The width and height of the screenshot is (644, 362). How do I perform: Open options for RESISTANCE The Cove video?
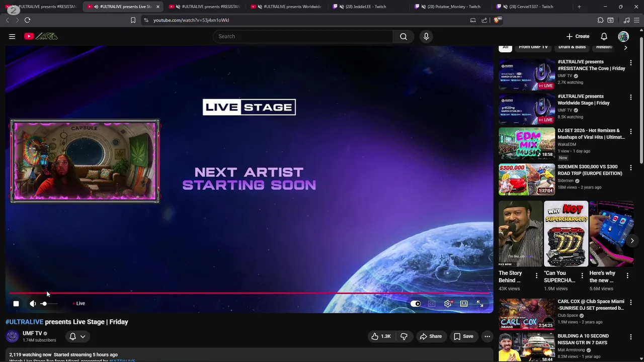tap(631, 63)
